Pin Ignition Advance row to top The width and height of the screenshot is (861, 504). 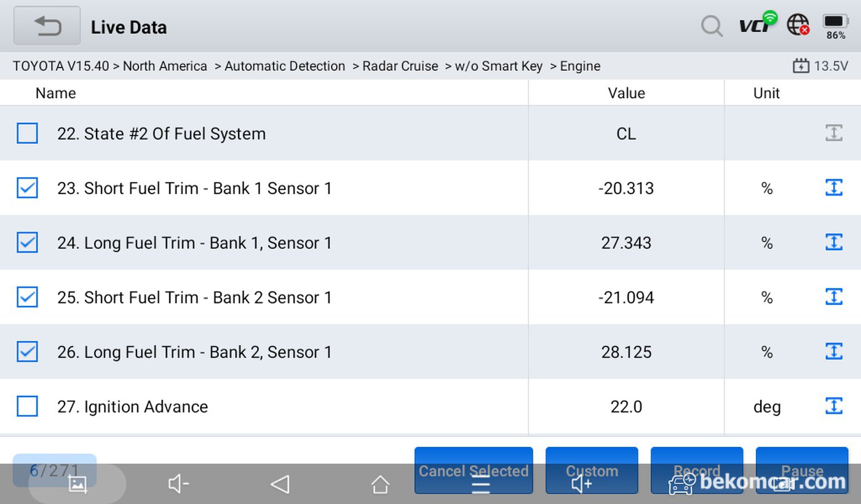coord(833,406)
